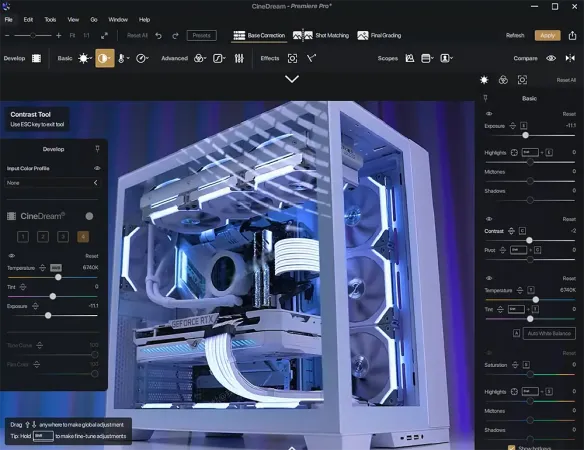Select the highlighted CineDream preset slot 4
The height and width of the screenshot is (450, 584).
tap(83, 237)
